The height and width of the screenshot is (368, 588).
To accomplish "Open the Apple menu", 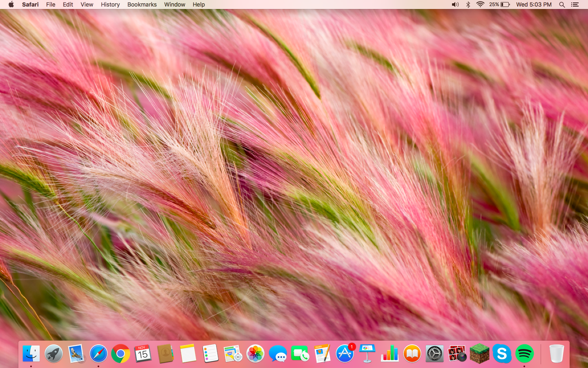I will 11,4.
